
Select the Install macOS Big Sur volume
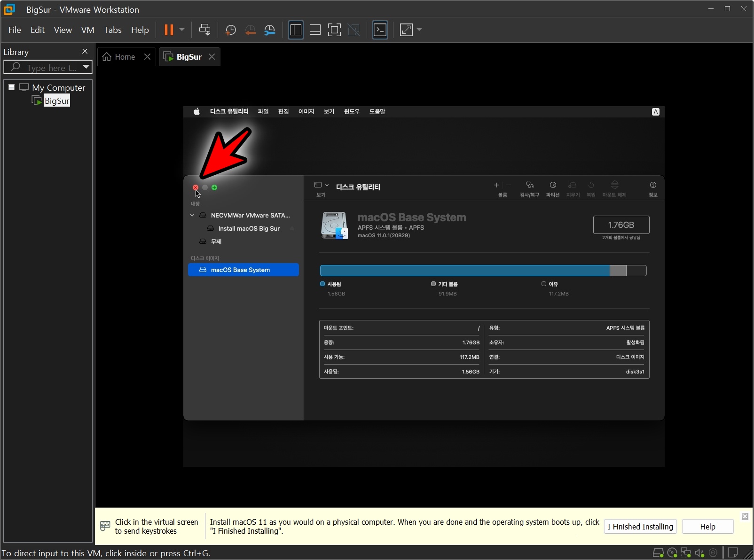(x=243, y=228)
